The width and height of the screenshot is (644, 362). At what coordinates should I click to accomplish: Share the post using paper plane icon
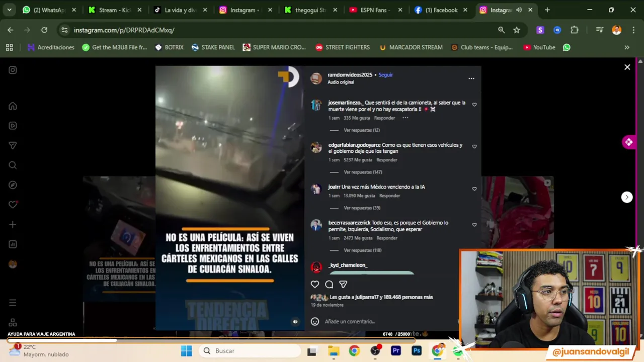(343, 284)
